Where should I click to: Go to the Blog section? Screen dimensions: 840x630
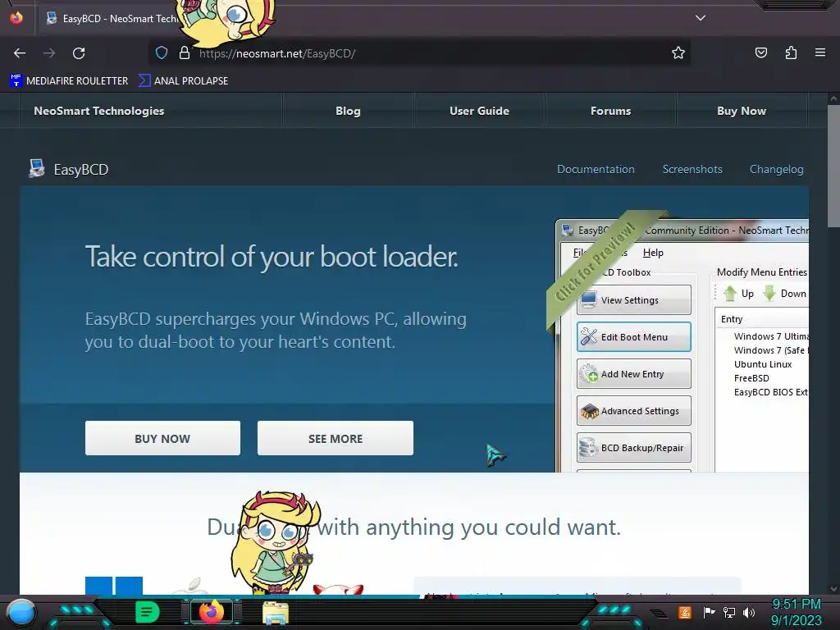point(348,111)
